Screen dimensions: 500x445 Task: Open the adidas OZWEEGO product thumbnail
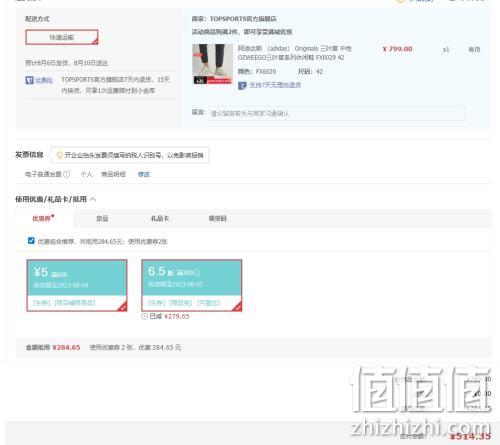212,64
